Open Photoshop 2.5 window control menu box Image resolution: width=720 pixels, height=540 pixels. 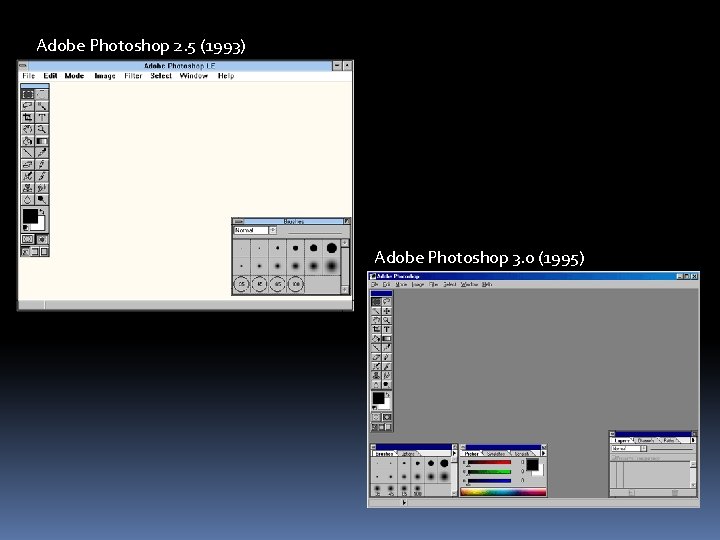(23, 66)
